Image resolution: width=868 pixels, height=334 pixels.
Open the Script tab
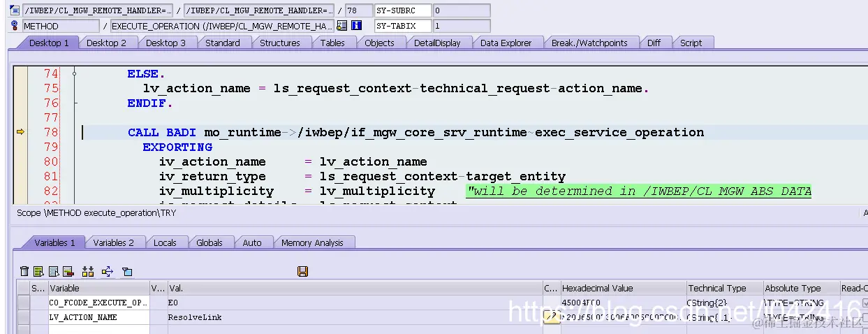pos(691,43)
